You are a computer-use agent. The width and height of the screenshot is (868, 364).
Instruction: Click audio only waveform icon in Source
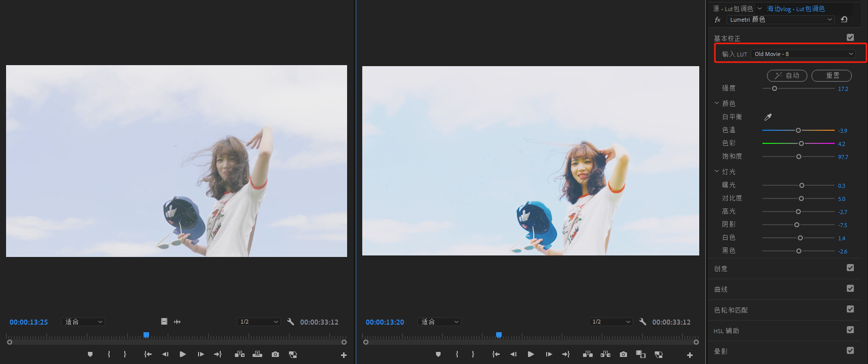click(x=177, y=322)
